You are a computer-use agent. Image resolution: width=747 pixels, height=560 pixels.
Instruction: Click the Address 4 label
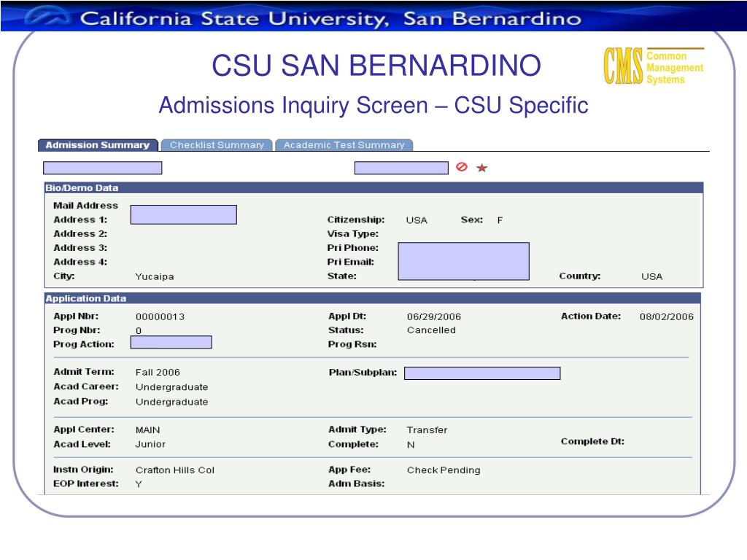point(80,262)
